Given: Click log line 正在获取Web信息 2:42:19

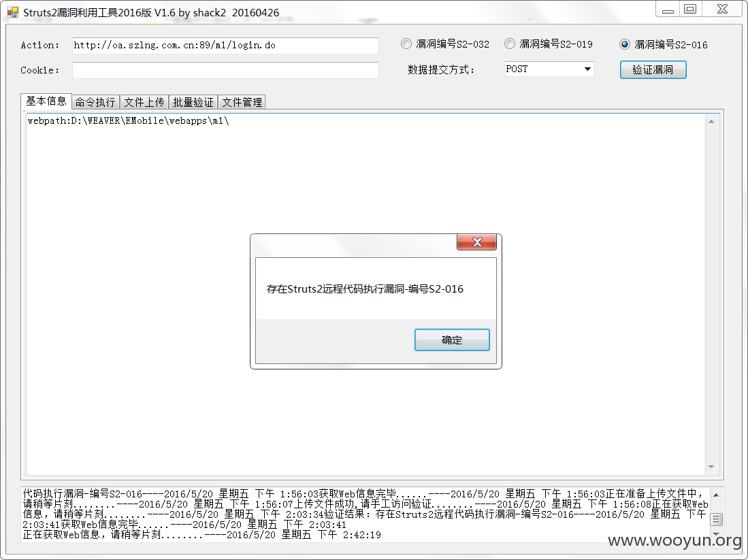Looking at the screenshot, I should coord(201,535).
